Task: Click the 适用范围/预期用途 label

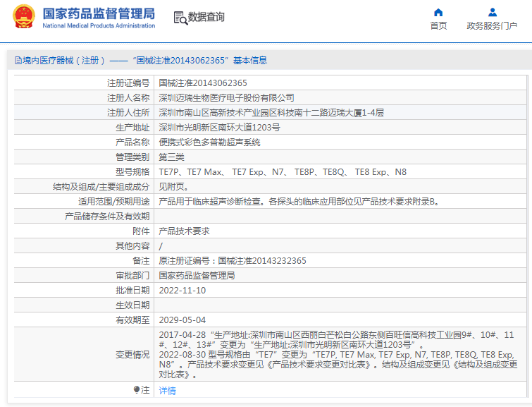Action: tap(113, 202)
